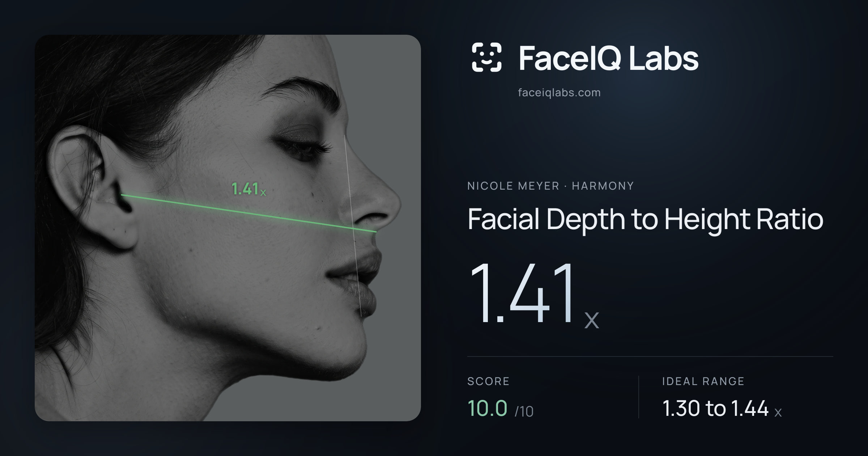Click the side-profile face photo

[228, 228]
